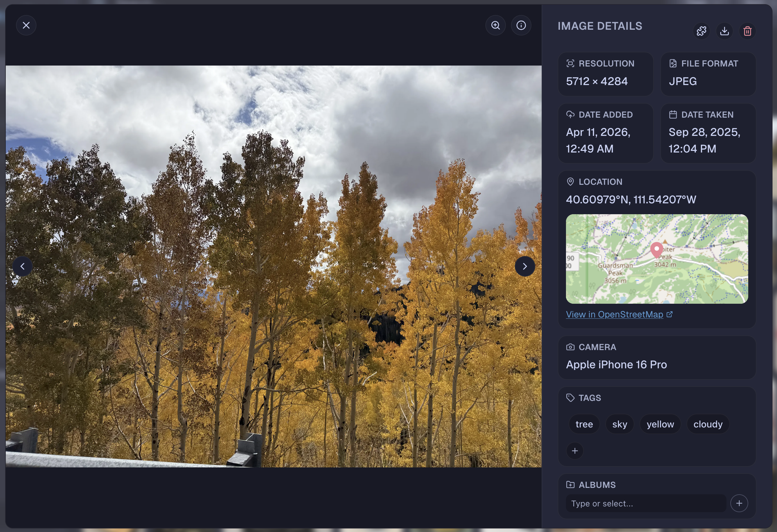Add a new tag with the plus button

click(x=575, y=451)
